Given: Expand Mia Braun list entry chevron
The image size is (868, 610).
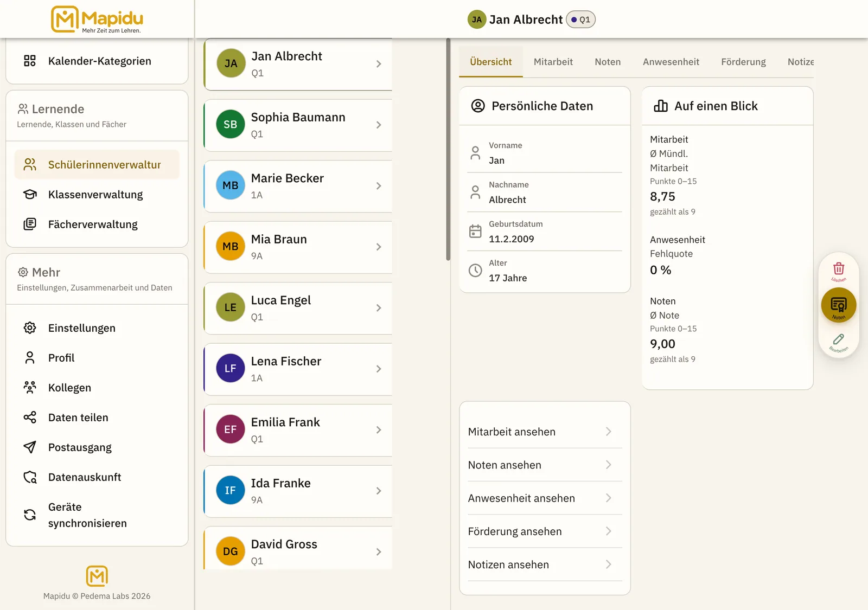Looking at the screenshot, I should coord(379,247).
